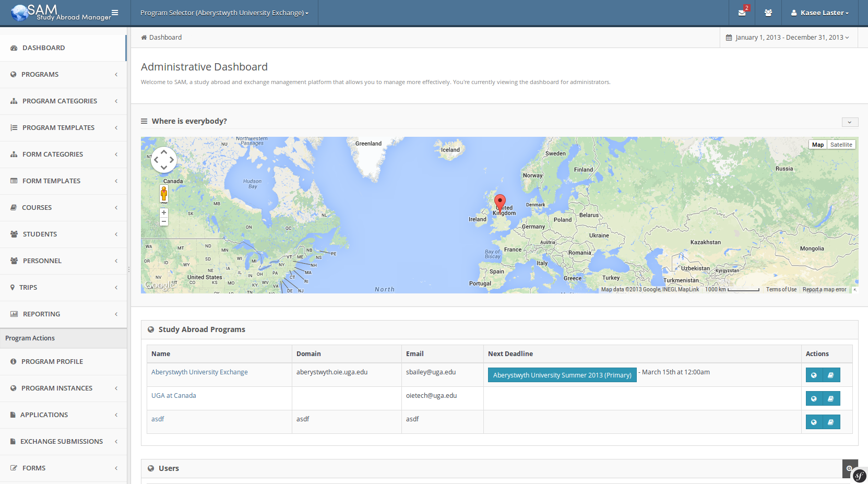Switch map to Satellite view
The width and height of the screenshot is (868, 484).
tap(841, 145)
